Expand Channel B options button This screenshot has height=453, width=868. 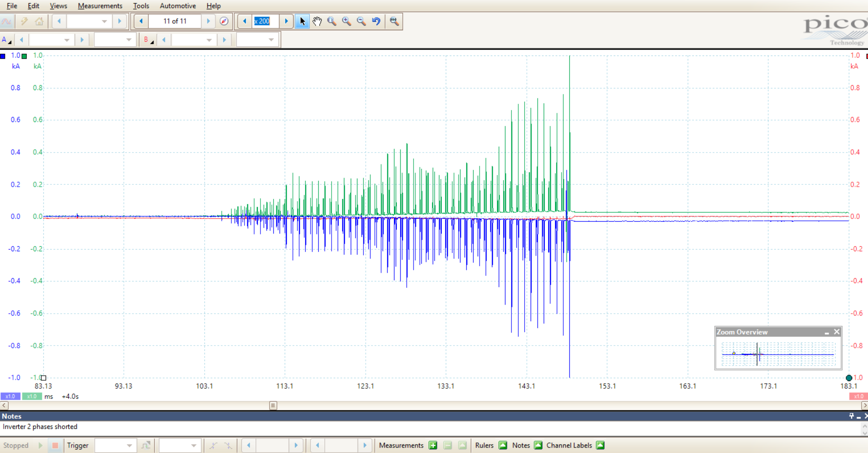click(148, 40)
